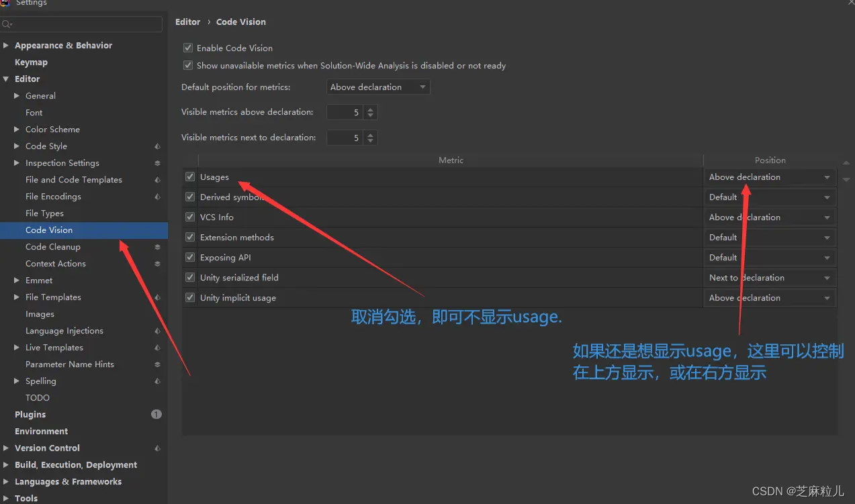Click the Code Vision breadcrumb link
Viewport: 855px width, 504px height.
pyautogui.click(x=240, y=21)
